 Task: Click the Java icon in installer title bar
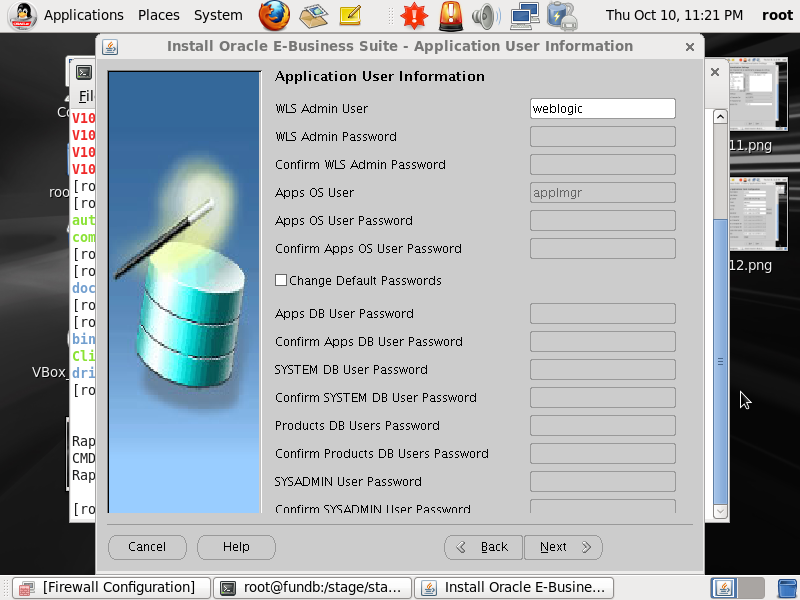(110, 47)
